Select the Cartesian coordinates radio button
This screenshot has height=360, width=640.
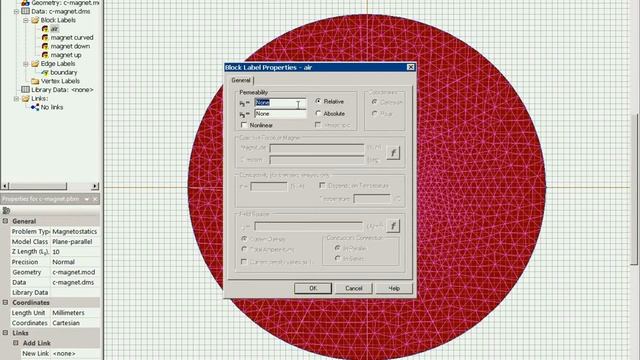point(375,102)
